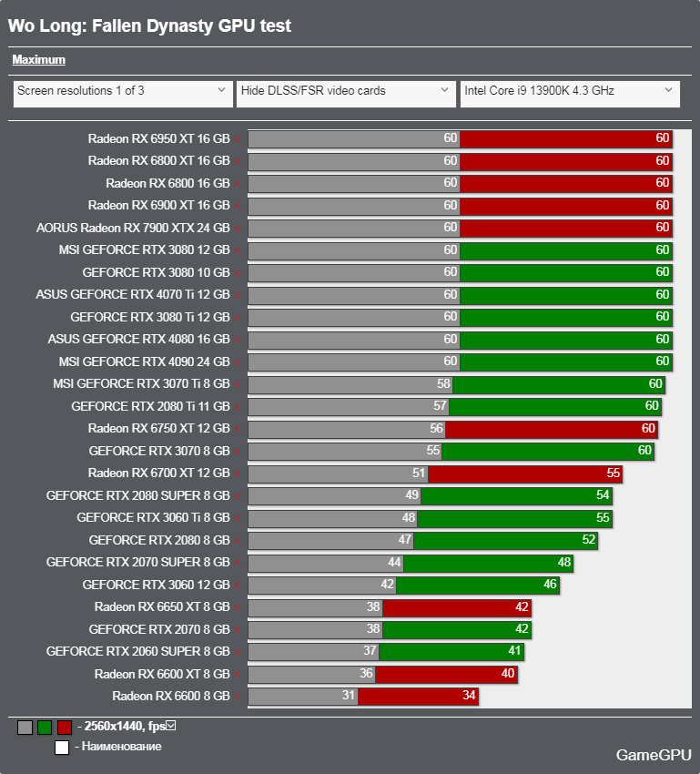Click red X beside Radeon RX 6800 16 GB
This screenshot has width=700, height=774.
237,184
